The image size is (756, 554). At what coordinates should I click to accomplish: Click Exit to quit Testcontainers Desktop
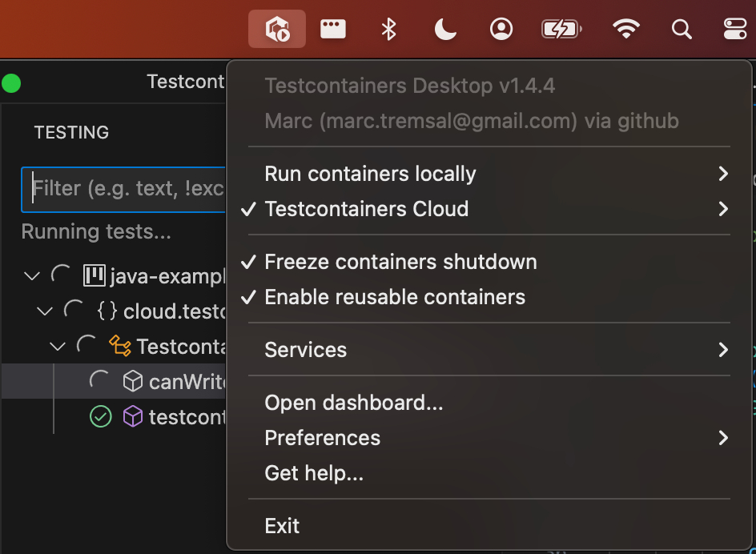pyautogui.click(x=489, y=525)
